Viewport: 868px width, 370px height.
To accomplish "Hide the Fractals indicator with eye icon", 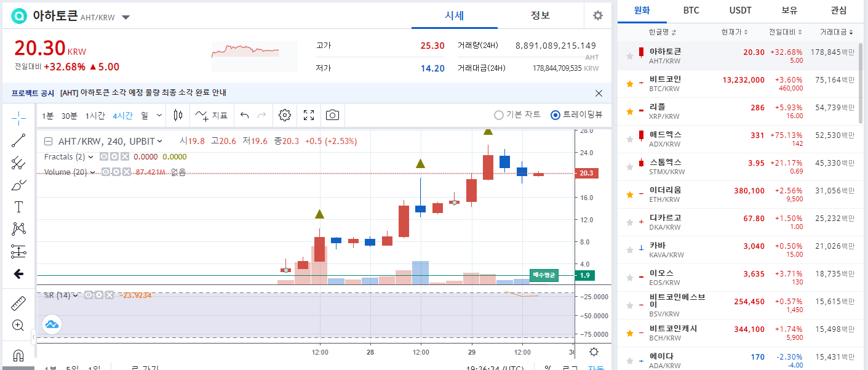I will coord(104,157).
